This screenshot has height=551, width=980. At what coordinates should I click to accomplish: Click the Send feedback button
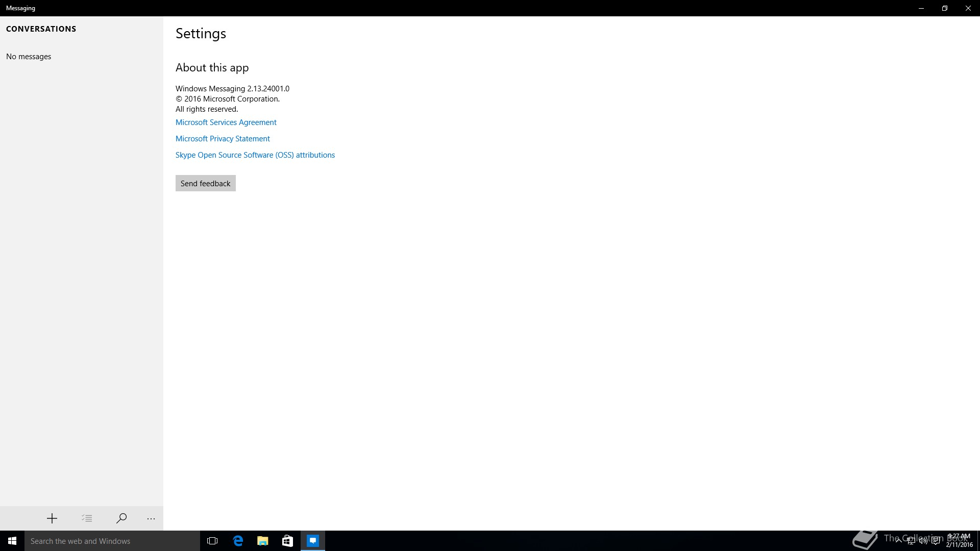point(206,183)
